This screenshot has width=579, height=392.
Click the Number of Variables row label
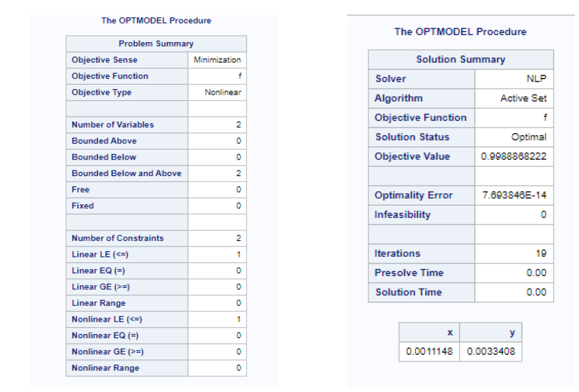pos(127,125)
